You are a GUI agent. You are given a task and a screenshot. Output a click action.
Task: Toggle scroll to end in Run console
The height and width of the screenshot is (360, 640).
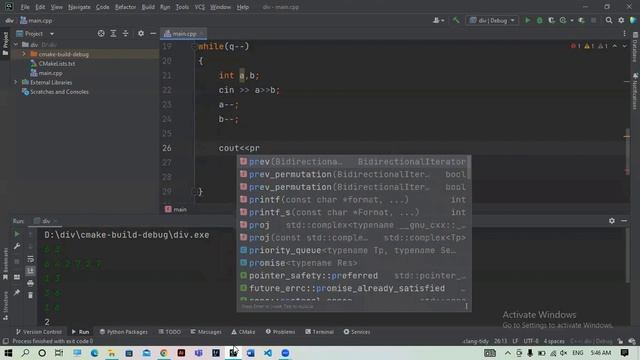(31, 271)
